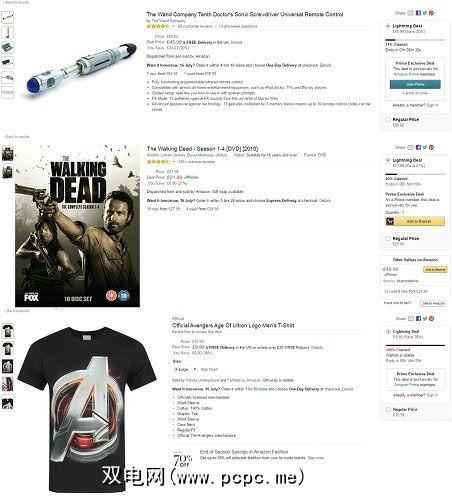Screen dimensions: 452x500
Task: Select the third Avengers T-Shirt logo thumbnail
Action: pos(7,366)
